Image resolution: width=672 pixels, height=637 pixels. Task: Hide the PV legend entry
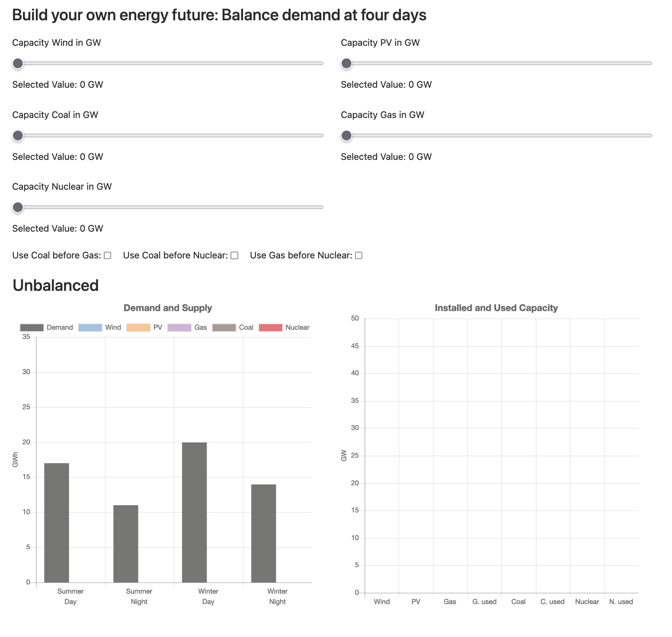[x=144, y=328]
